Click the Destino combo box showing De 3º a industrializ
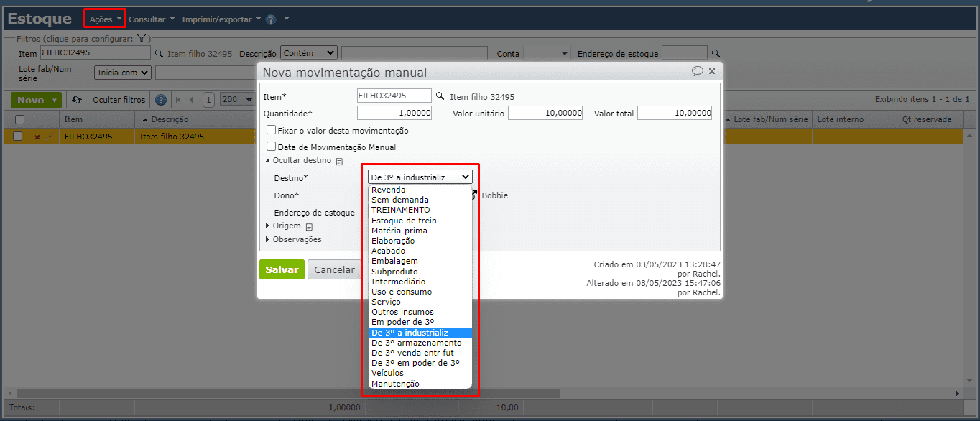 420,177
